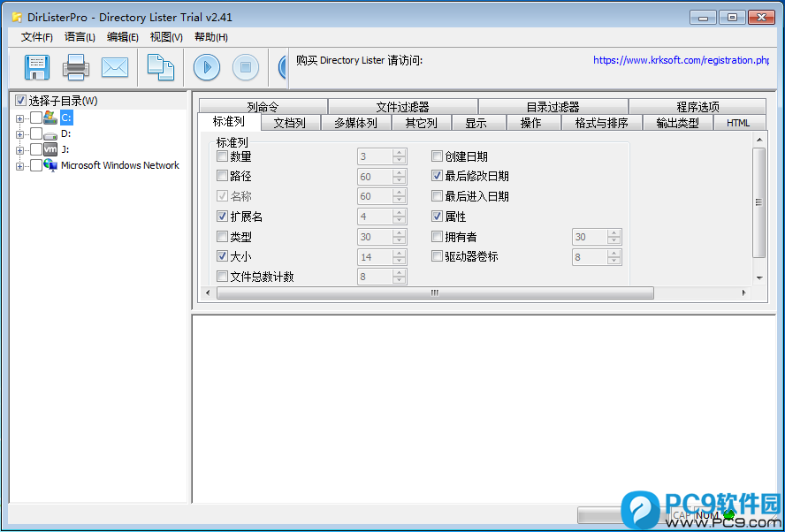Screen dimensions: 785x532
Task: Uncheck the 扩展名 column checkbox
Action: tap(222, 217)
